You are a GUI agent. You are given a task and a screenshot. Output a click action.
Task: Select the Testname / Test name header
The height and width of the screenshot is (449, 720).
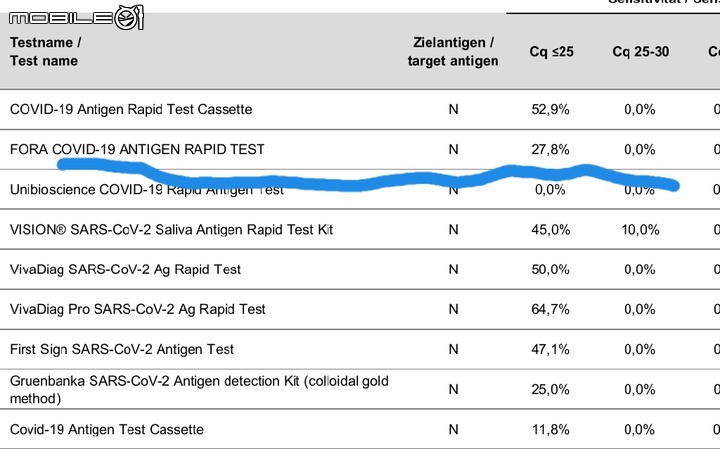(45, 51)
